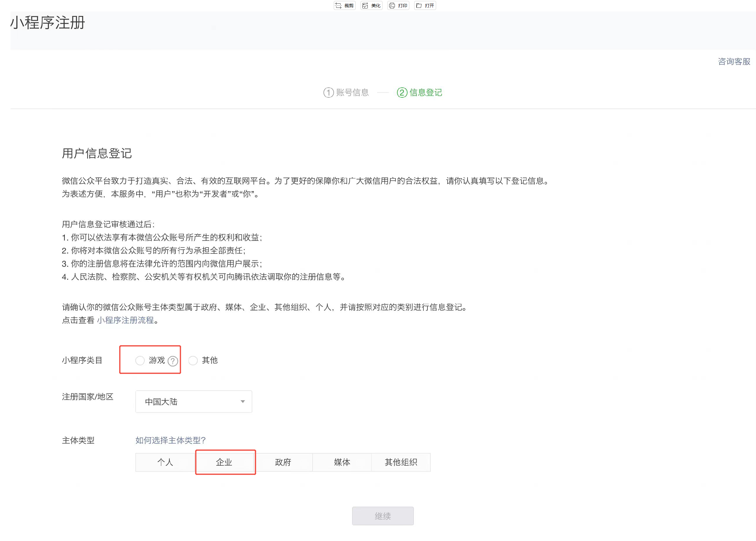Pick the 政府 subject type option
Screen dimensions: 756x541
pyautogui.click(x=283, y=462)
